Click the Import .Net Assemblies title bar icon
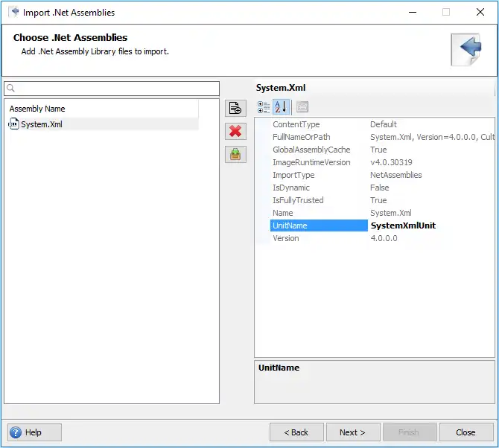 [x=14, y=12]
